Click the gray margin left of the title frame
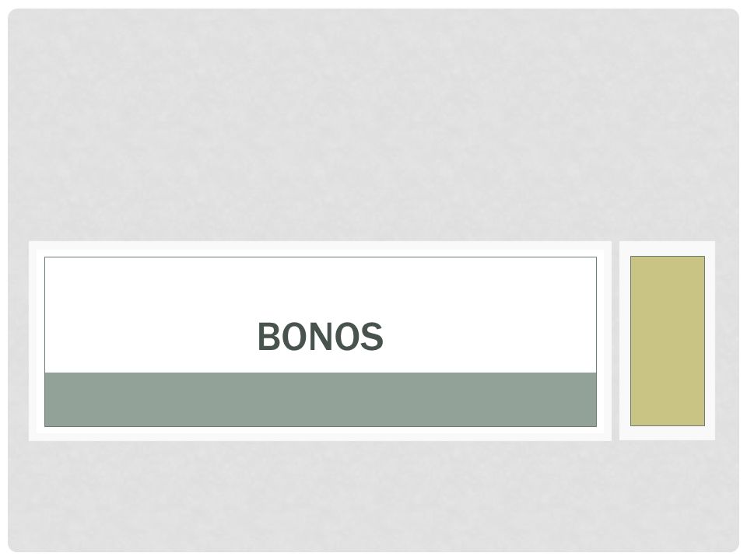747x560 pixels. click(19, 341)
